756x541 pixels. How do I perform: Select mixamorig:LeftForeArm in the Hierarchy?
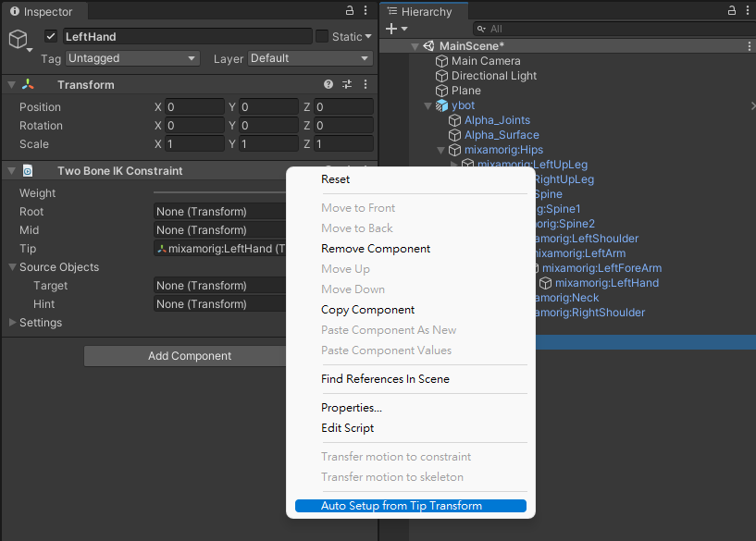pos(601,268)
